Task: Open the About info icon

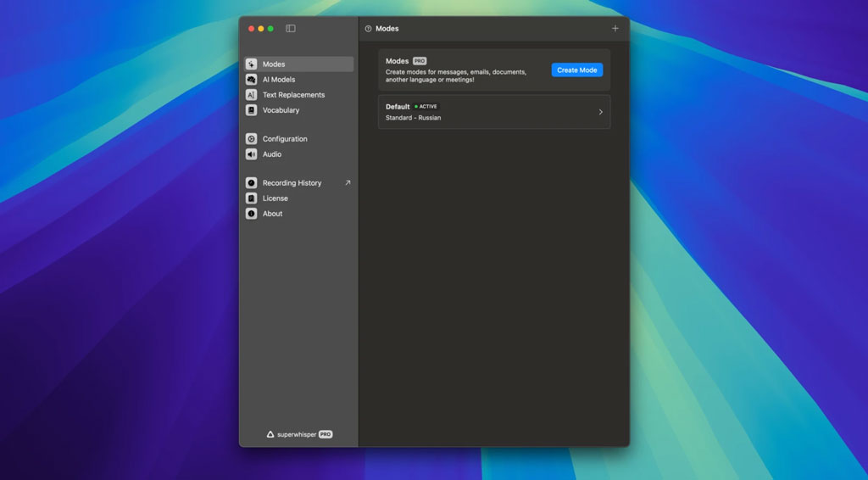Action: [252, 214]
